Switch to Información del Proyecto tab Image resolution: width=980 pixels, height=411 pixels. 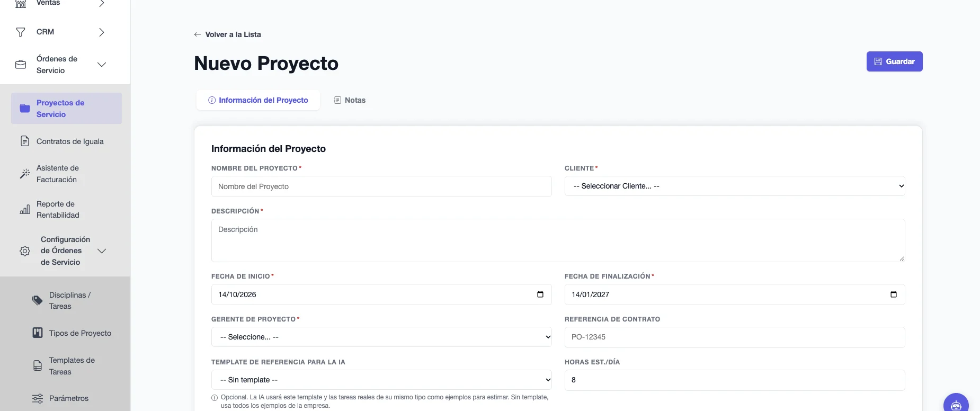click(258, 100)
